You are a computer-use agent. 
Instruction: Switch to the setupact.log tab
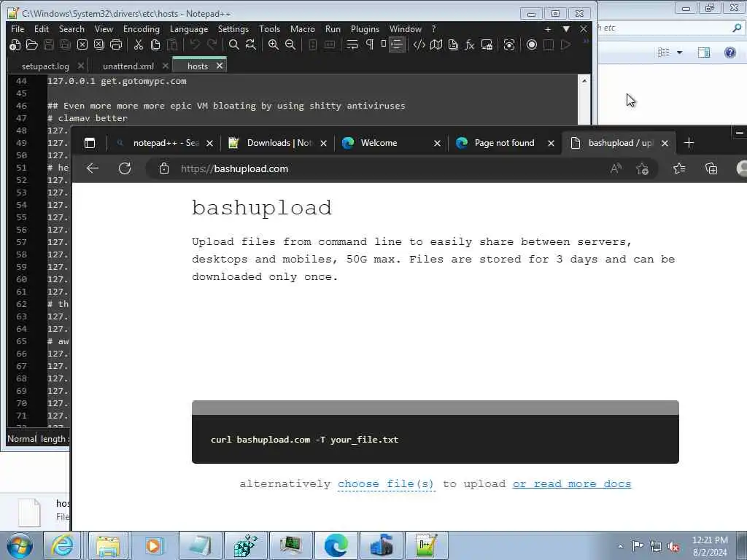[45, 66]
